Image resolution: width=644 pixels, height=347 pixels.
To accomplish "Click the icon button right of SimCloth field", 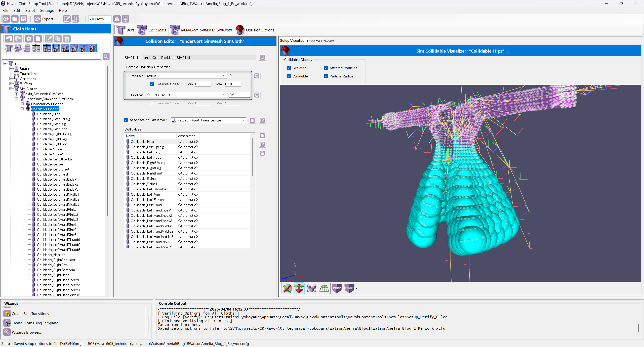I will [262, 57].
